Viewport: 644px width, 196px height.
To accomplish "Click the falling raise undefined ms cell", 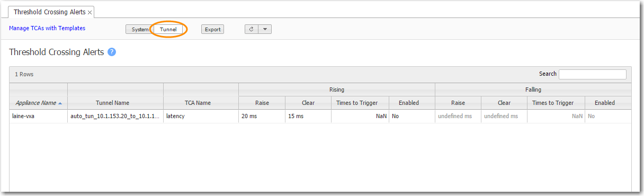I will [x=458, y=116].
